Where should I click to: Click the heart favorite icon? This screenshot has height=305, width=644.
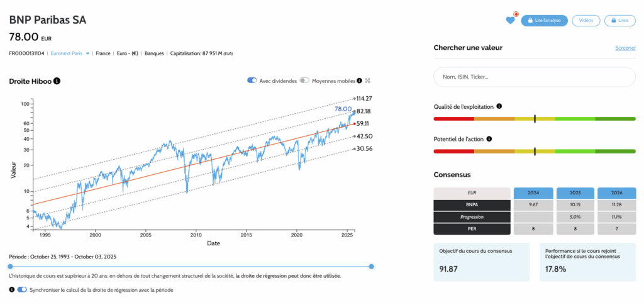pos(510,21)
